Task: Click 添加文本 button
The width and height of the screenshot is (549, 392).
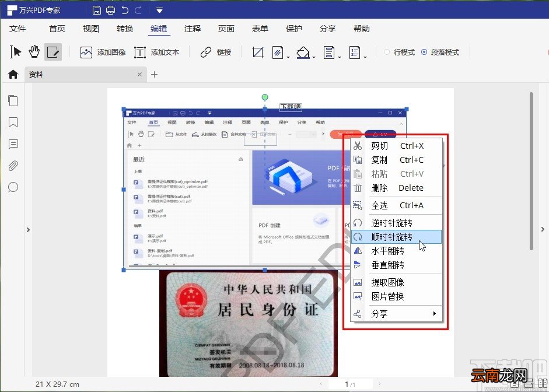Action: (156, 52)
